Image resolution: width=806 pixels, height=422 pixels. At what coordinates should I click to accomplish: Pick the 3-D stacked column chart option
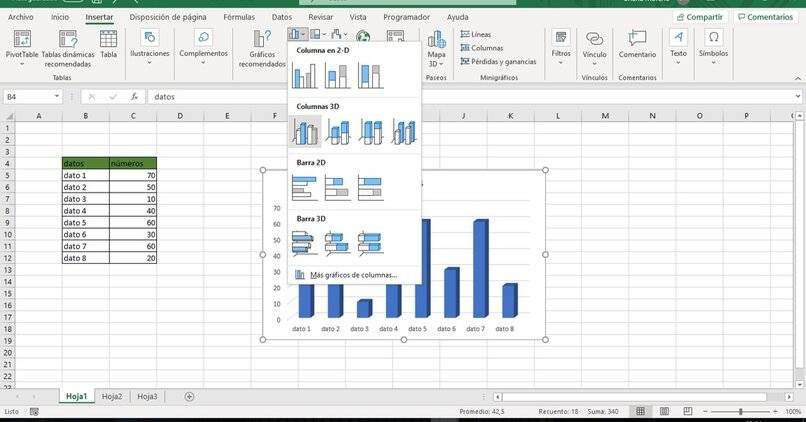[x=338, y=131]
